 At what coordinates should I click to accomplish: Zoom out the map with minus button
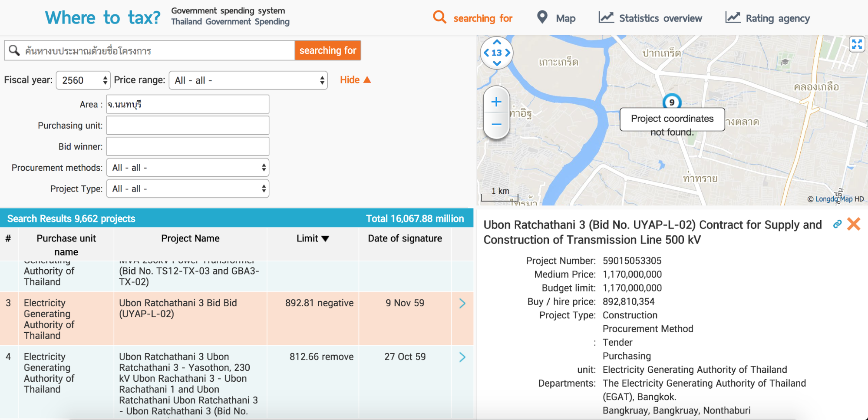(x=496, y=124)
